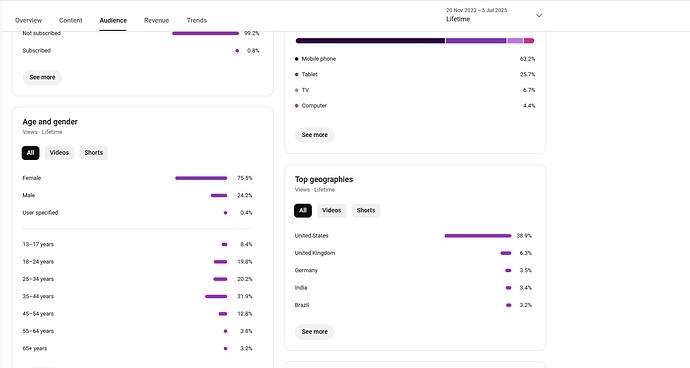Click the Mobile phone legend dot

pos(297,59)
